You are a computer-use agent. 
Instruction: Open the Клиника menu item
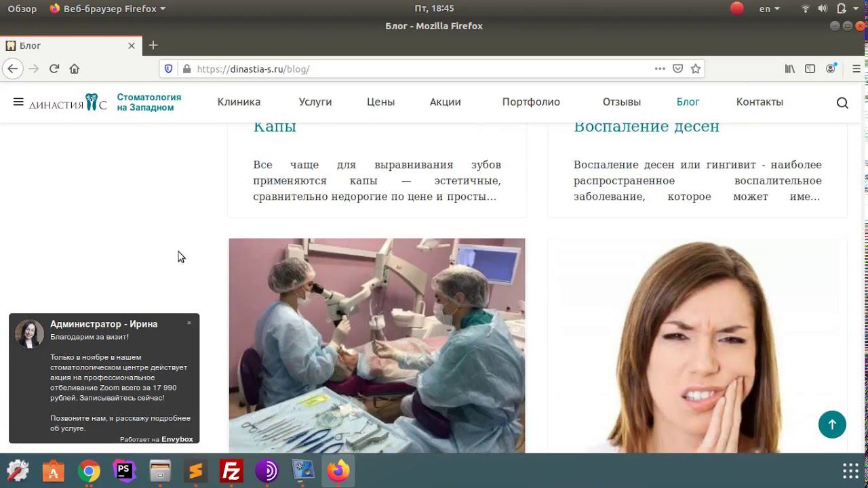coord(239,102)
